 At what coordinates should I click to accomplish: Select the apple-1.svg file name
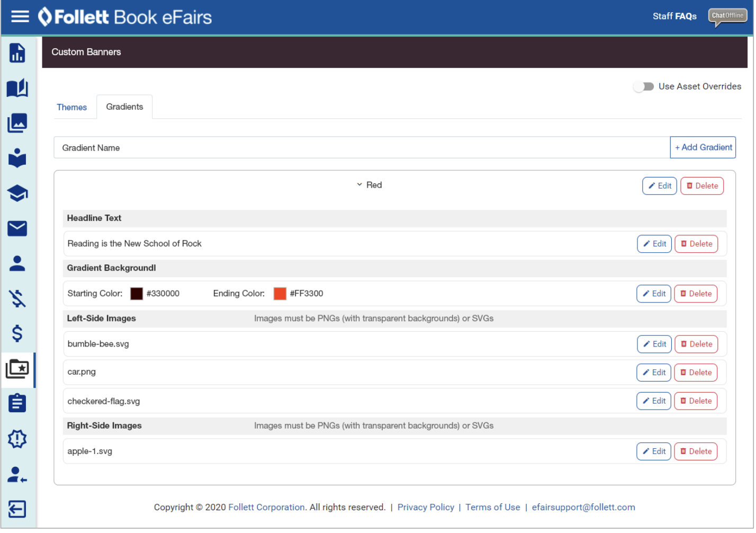(x=90, y=452)
